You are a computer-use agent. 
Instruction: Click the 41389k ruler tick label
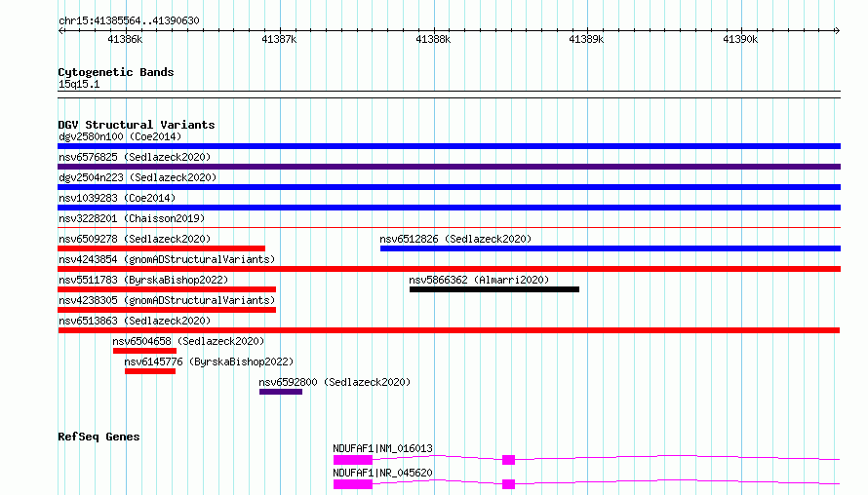point(586,39)
